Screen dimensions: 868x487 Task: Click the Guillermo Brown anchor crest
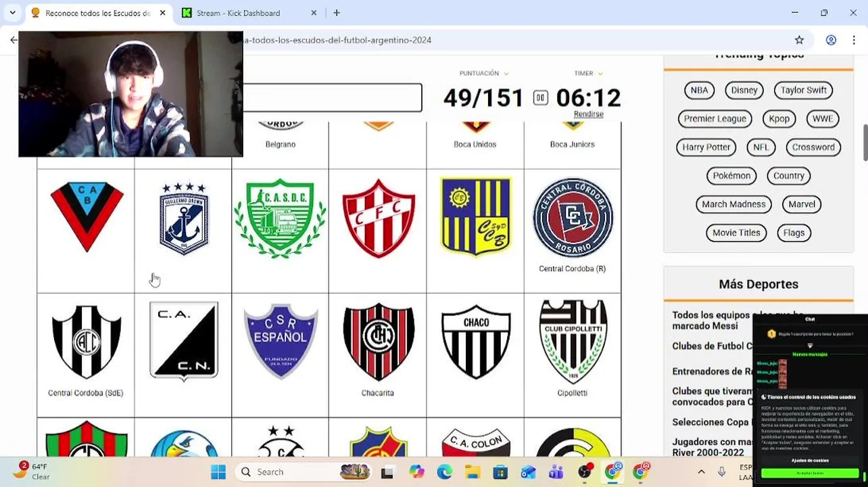(x=183, y=218)
